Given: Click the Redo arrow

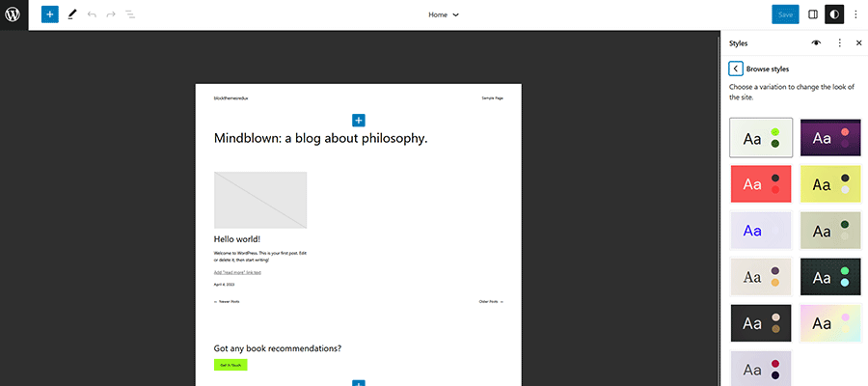Looking at the screenshot, I should pos(111,14).
